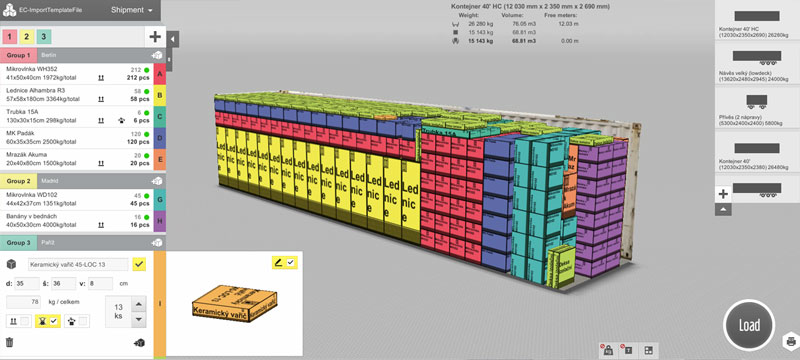Click the weight kg field showing 78
The height and width of the screenshot is (360, 800).
click(23, 302)
